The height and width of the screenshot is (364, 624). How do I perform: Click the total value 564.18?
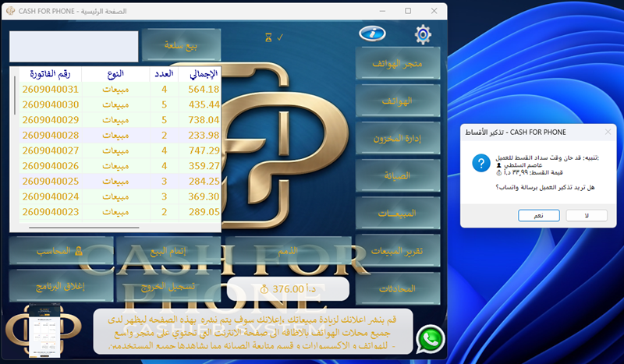click(x=204, y=89)
